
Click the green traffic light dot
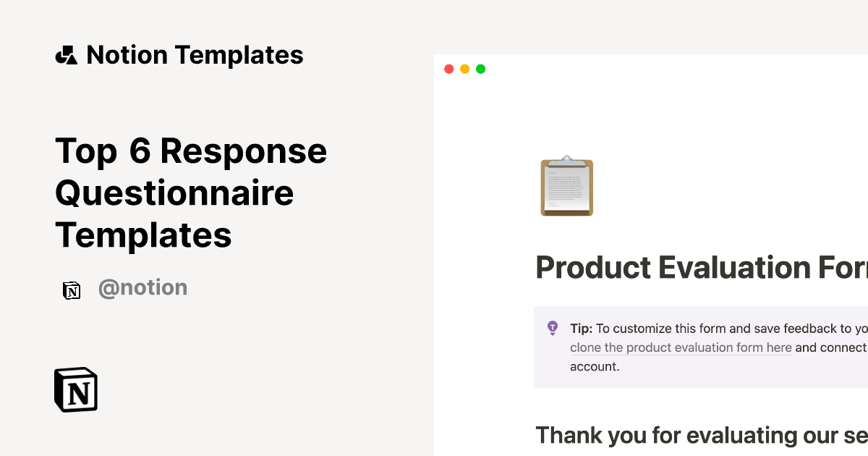coord(480,68)
